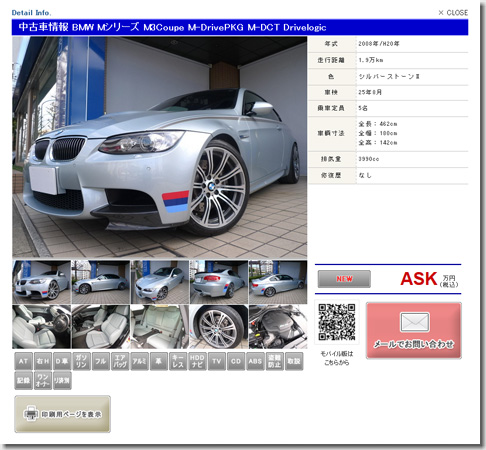486x450 pixels.
Task: Click the ASK price text
Action: coord(419,279)
